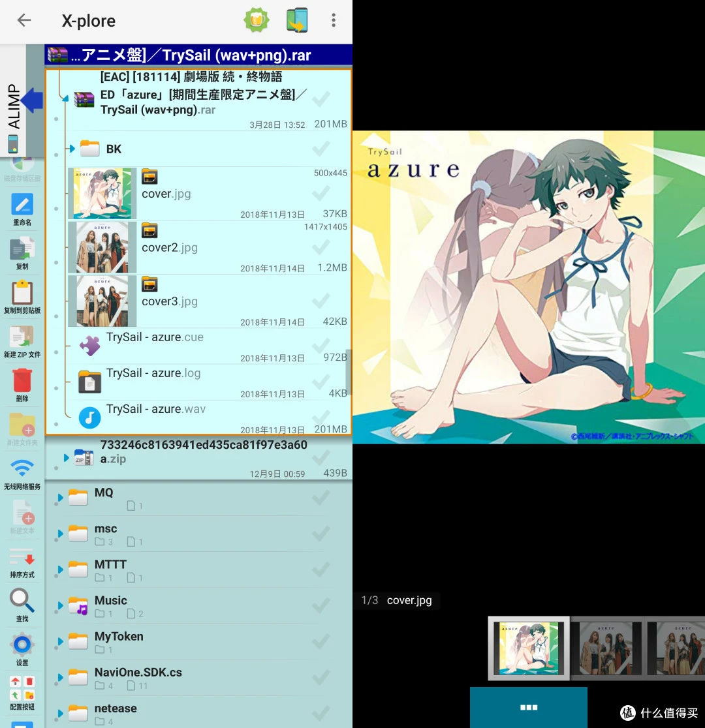Expand the MTTT folder arrow
The image size is (705, 728).
click(x=60, y=569)
